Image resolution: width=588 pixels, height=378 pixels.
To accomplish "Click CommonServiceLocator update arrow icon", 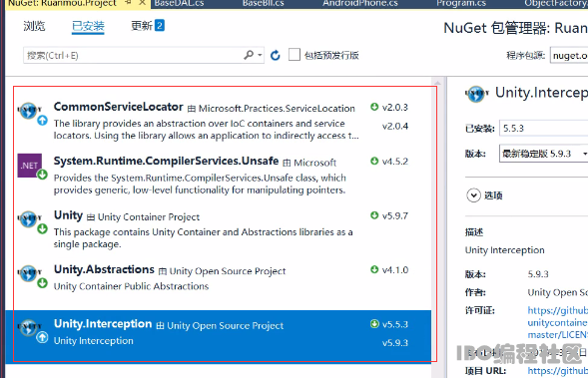I will (42, 121).
